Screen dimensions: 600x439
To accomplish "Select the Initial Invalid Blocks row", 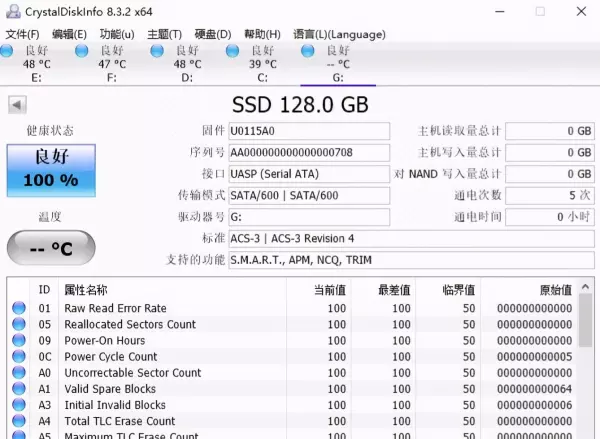I will point(293,405).
